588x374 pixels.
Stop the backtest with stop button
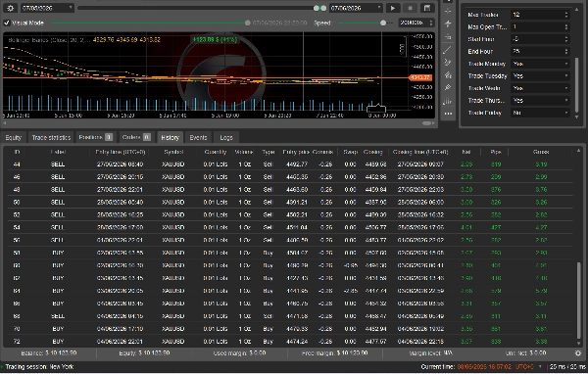point(410,8)
